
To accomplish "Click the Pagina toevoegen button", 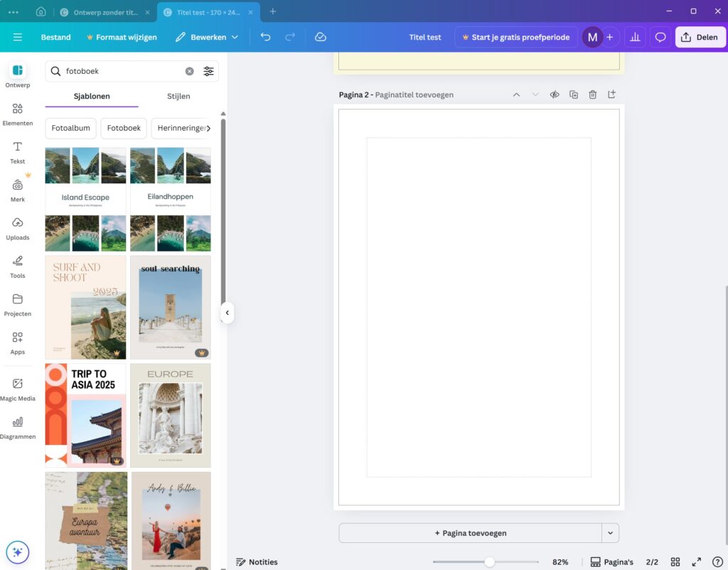I will tap(470, 533).
